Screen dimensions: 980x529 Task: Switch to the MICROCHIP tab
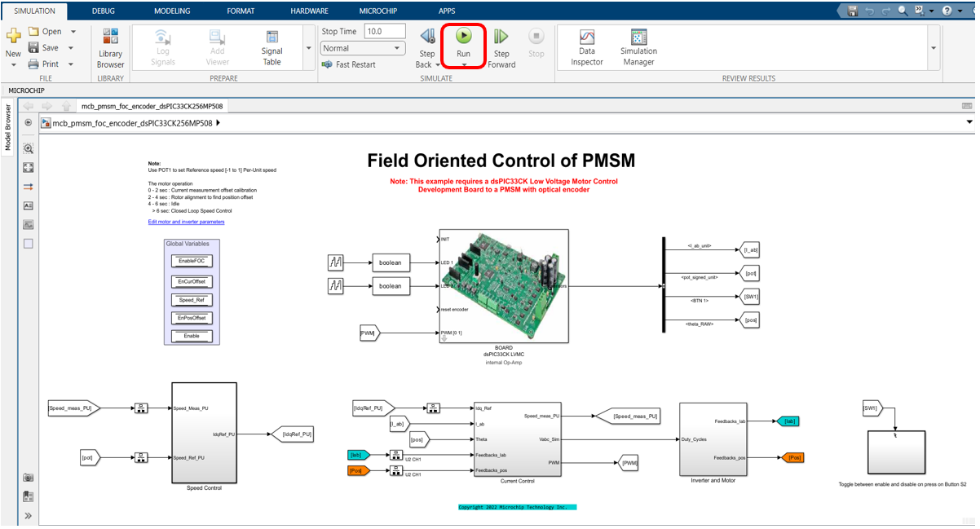click(378, 11)
